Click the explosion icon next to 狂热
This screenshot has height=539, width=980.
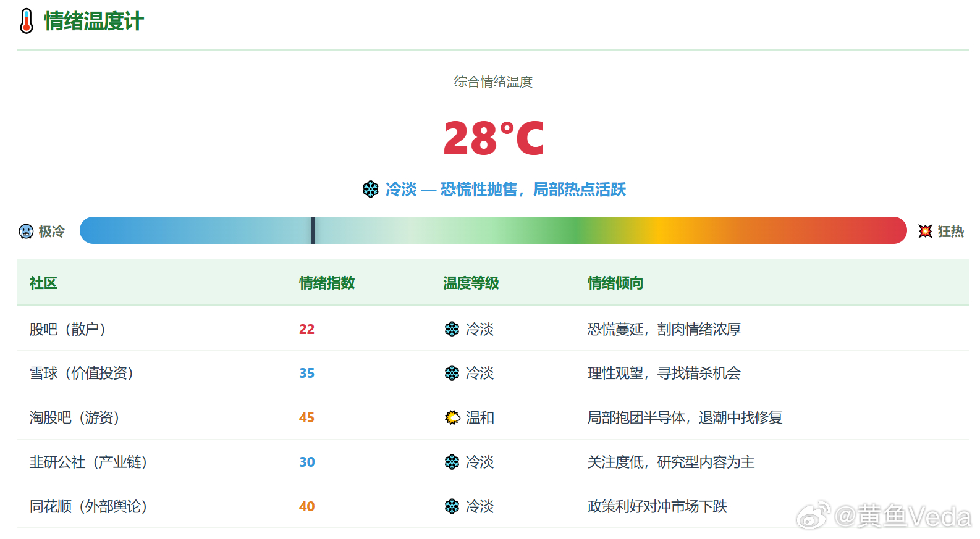(x=925, y=232)
